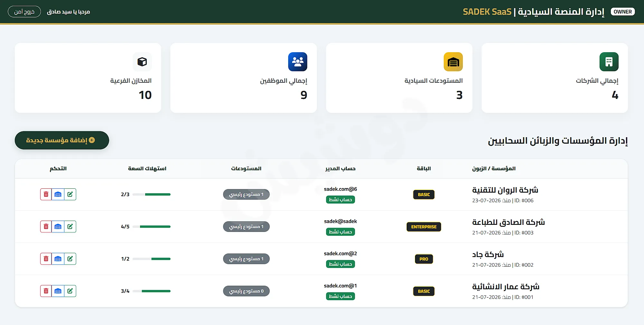Click the green building icon on إجمالي الشركات card

tap(609, 62)
